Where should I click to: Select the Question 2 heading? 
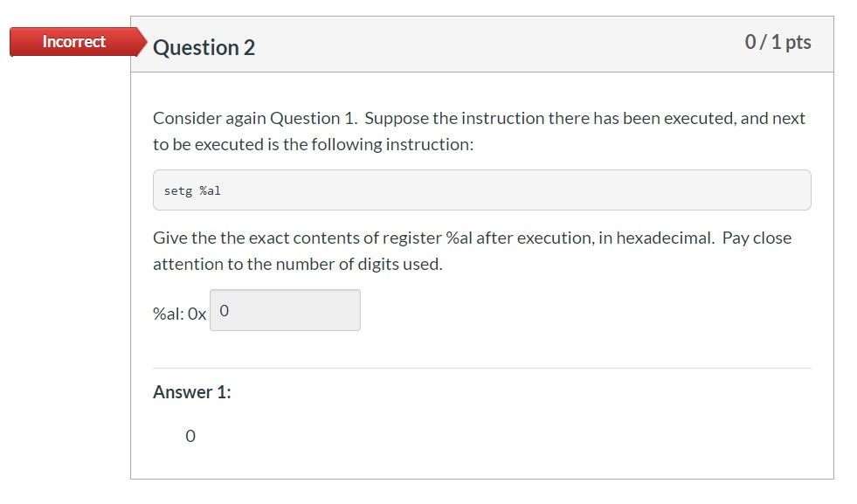(203, 47)
